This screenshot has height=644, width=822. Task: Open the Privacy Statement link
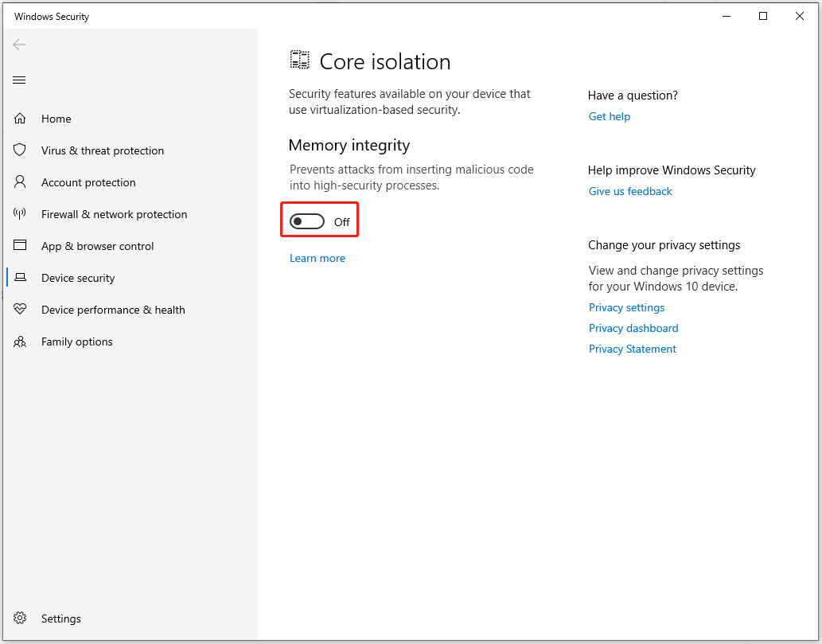point(632,349)
